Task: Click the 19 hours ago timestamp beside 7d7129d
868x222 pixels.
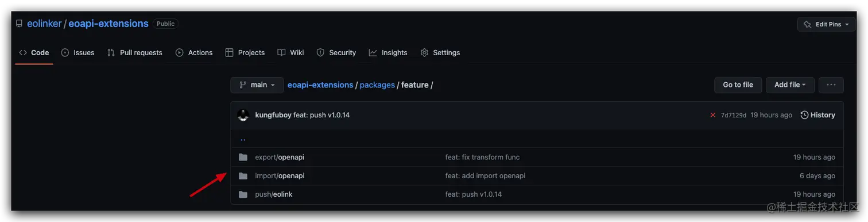Action: click(771, 115)
